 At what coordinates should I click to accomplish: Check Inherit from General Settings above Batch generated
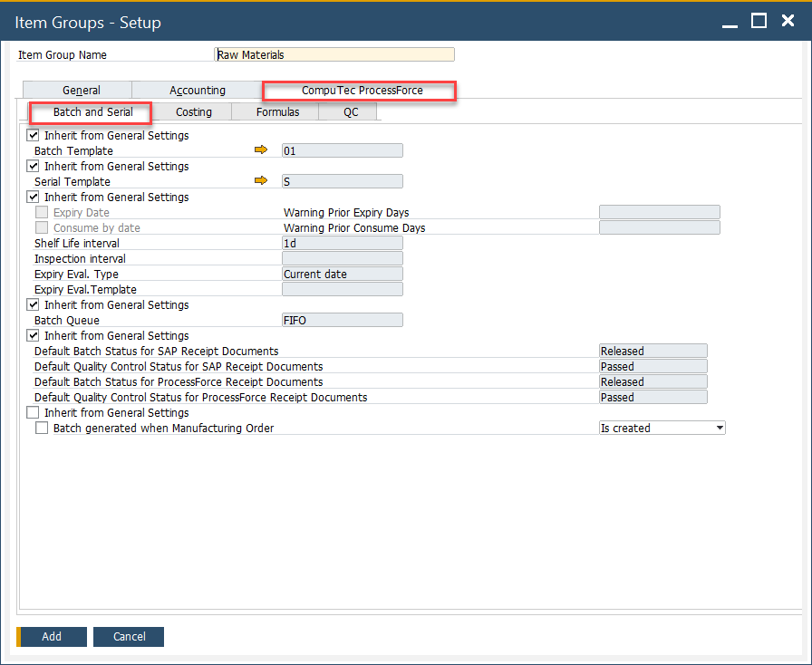[x=34, y=413]
